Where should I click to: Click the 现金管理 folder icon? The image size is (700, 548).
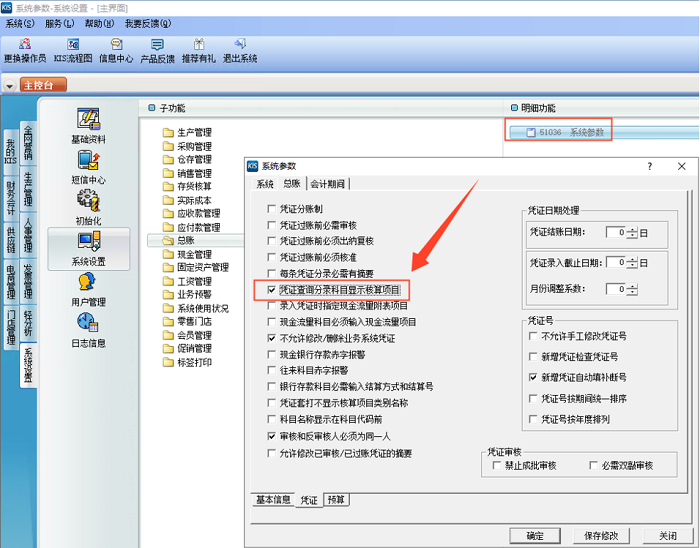point(168,254)
